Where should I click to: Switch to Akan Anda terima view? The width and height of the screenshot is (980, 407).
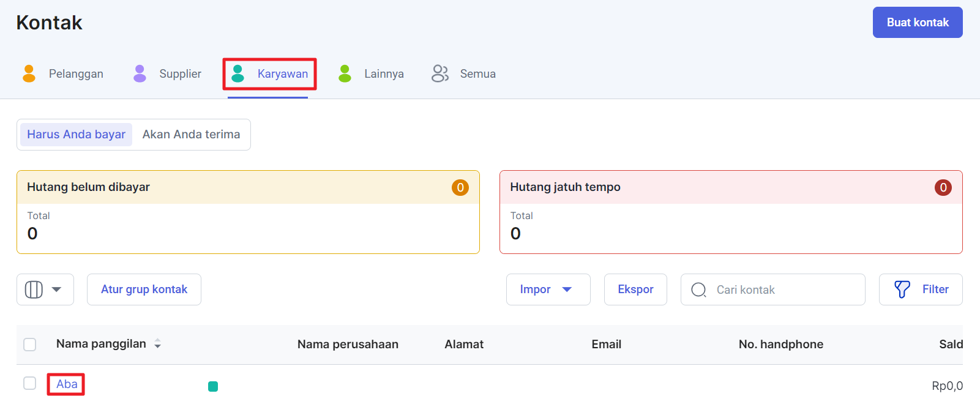[191, 135]
